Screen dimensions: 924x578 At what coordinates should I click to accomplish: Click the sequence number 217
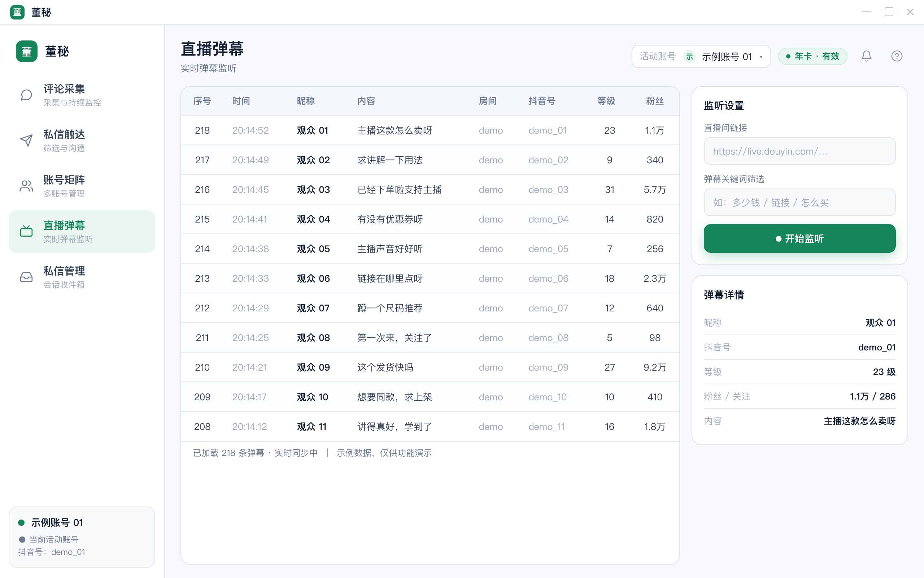(x=202, y=160)
